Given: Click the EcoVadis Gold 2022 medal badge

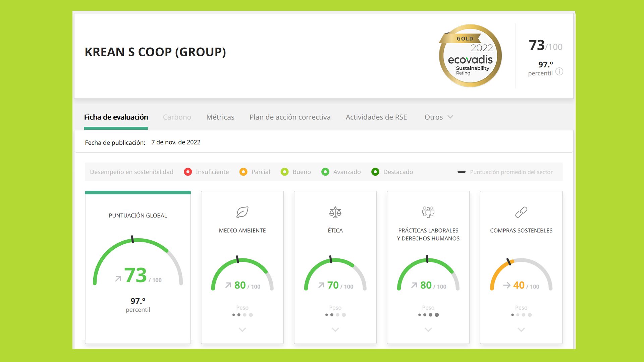Looking at the screenshot, I should pyautogui.click(x=470, y=56).
